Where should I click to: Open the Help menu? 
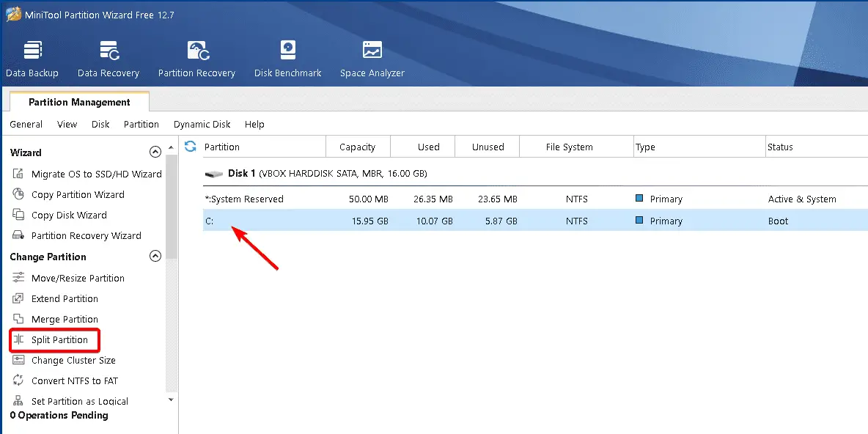coord(254,124)
